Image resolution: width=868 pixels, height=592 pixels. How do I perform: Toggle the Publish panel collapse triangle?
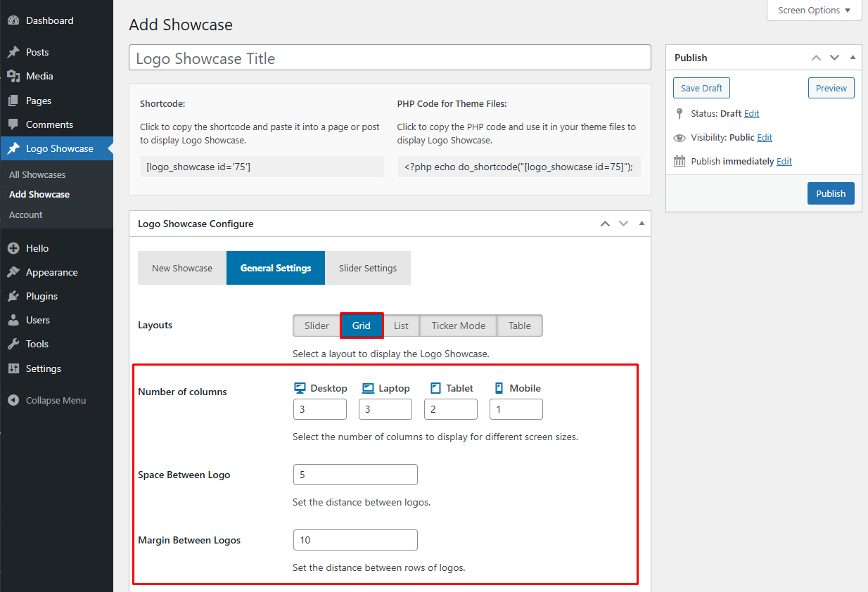pos(853,58)
